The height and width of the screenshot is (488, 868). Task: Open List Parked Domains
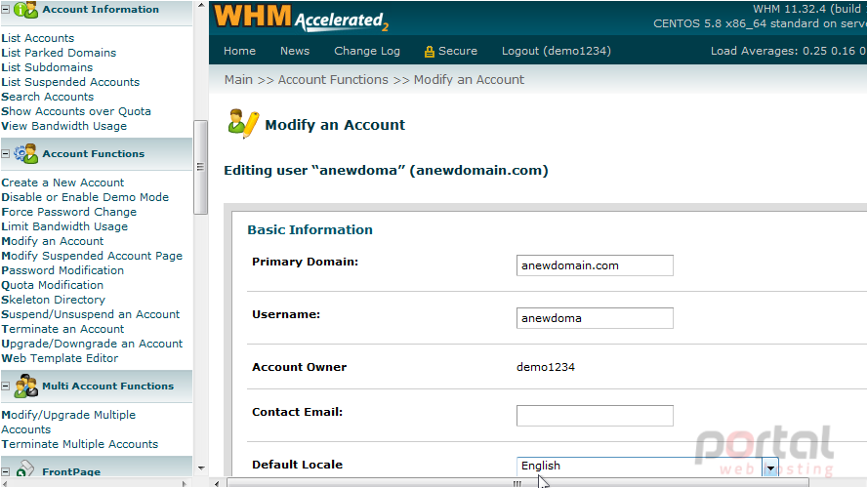(59, 53)
